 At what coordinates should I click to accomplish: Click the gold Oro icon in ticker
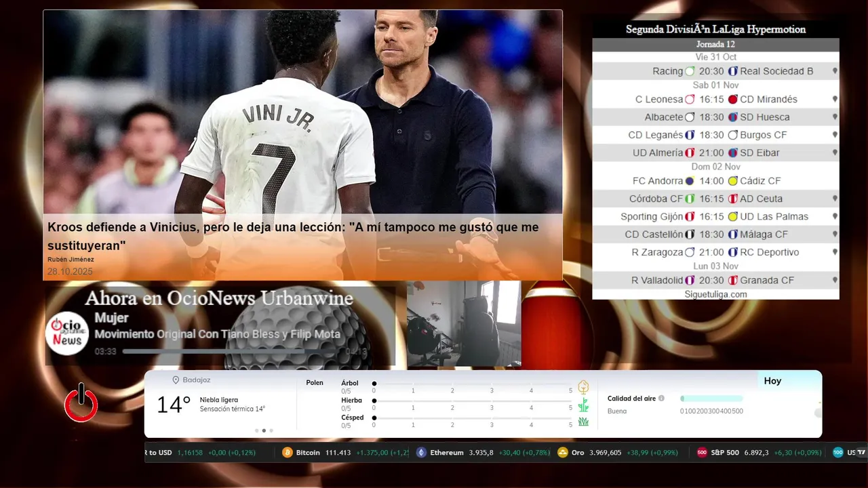(562, 453)
